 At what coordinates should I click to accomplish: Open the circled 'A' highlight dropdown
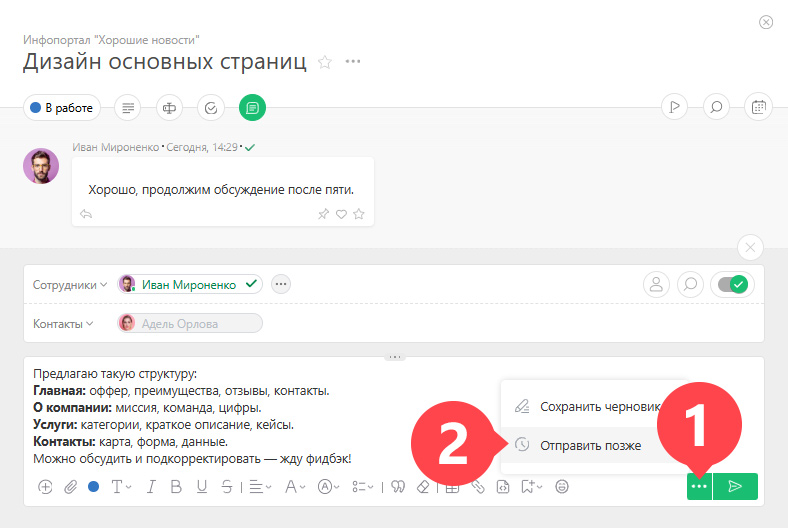329,487
